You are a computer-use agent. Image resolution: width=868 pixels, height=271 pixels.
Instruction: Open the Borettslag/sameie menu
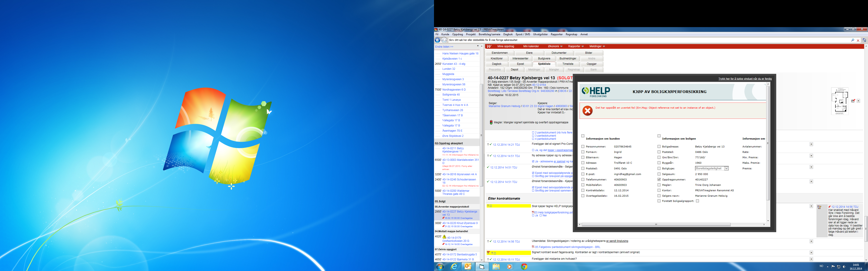490,34
